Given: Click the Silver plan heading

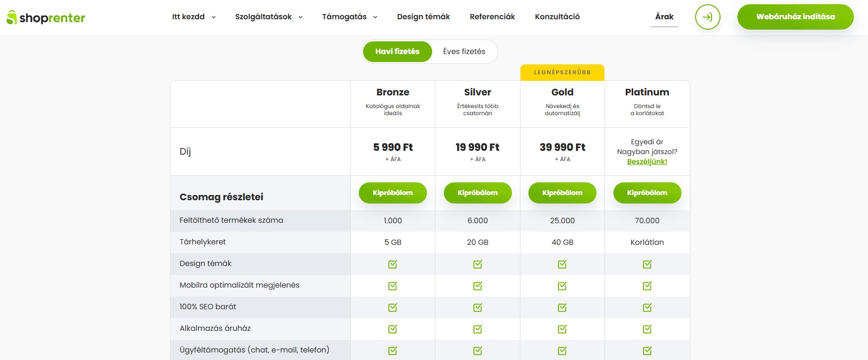Looking at the screenshot, I should point(478,92).
